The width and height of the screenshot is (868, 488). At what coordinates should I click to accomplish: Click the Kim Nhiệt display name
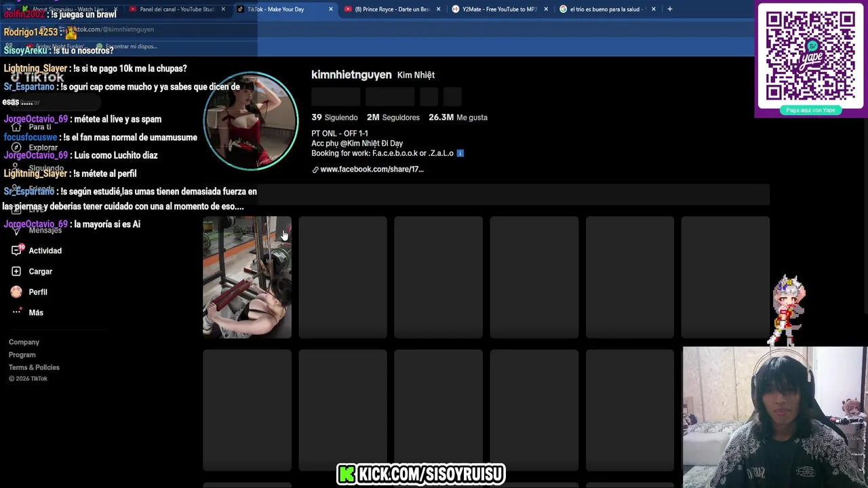pyautogui.click(x=416, y=75)
